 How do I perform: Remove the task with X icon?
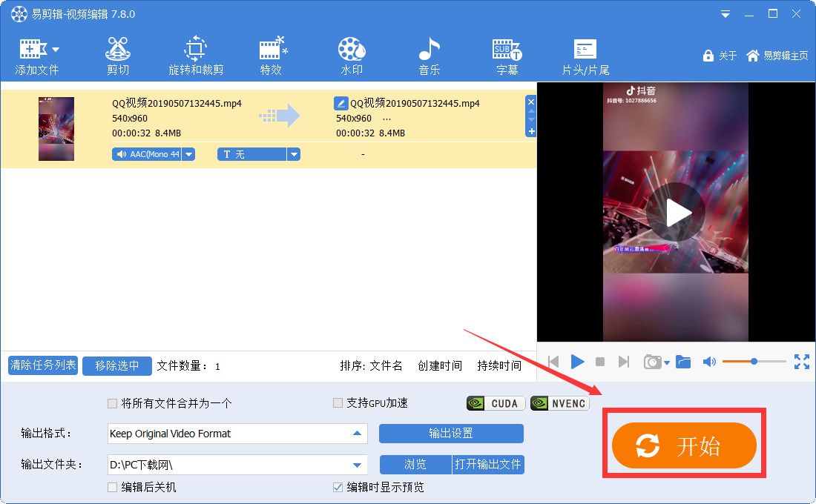click(531, 102)
